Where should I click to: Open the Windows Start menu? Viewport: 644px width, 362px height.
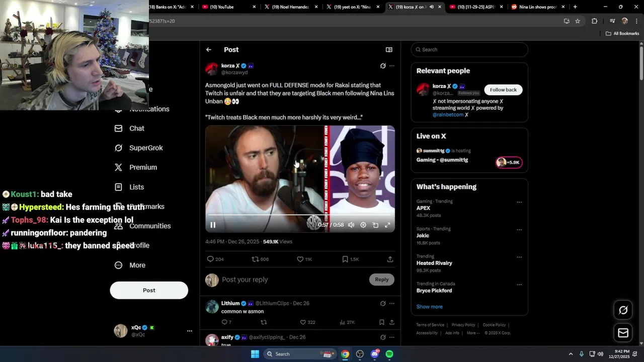(255, 354)
